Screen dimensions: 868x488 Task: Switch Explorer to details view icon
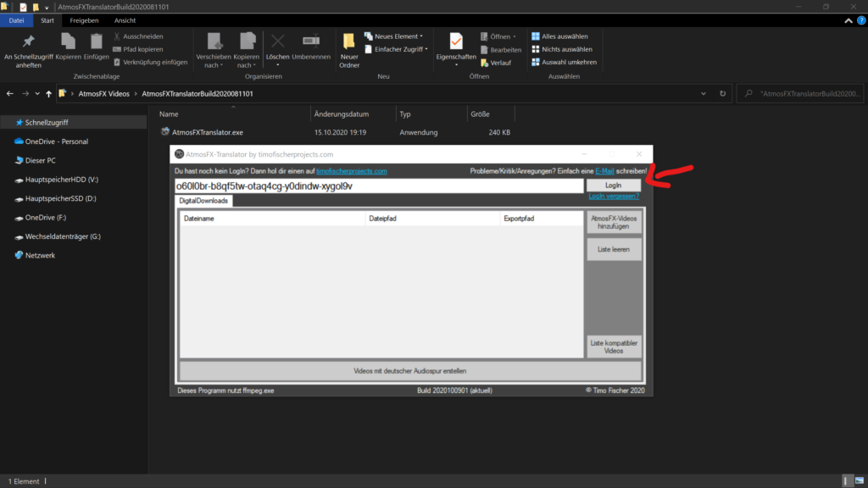click(847, 481)
